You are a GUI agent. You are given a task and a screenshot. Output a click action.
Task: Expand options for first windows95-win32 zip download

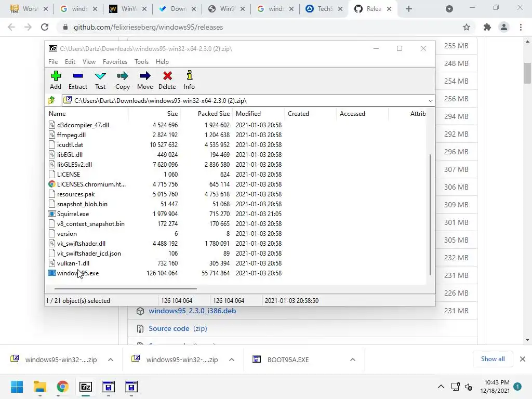[111, 360]
